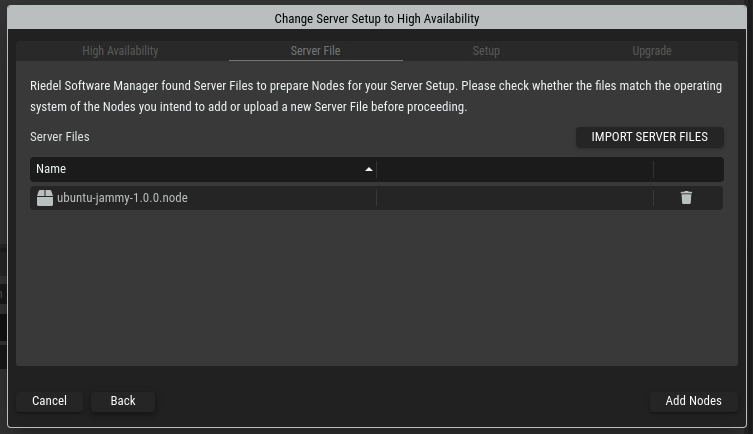Viewport: 753px width, 434px height.
Task: Click the Riedel Software Manager description text
Action: coord(376,96)
